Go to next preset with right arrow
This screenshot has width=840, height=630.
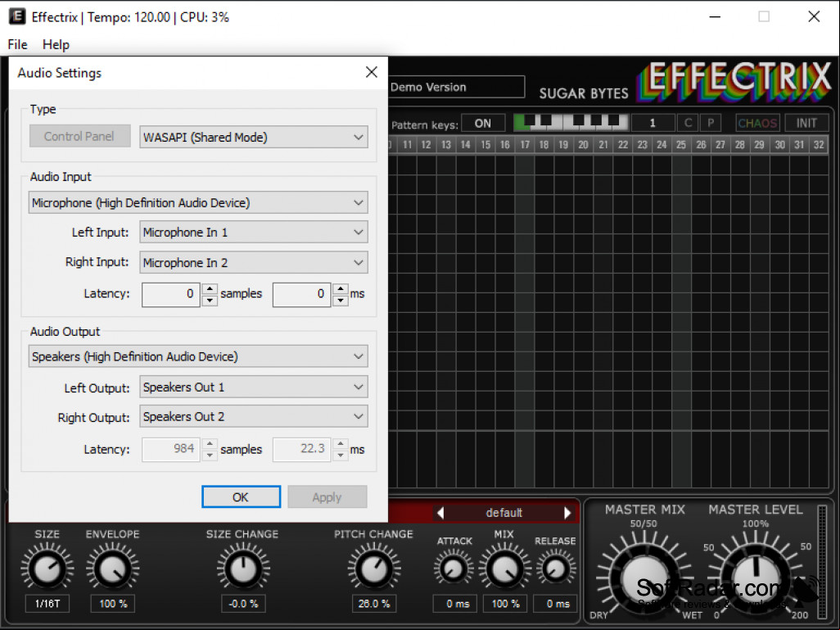568,513
